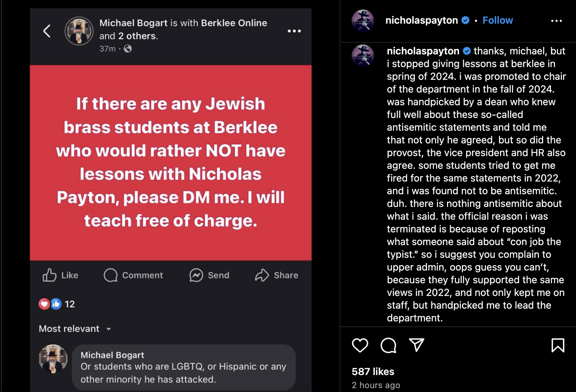Open the Facebook post's three-dot menu
The image size is (576, 392).
click(294, 31)
